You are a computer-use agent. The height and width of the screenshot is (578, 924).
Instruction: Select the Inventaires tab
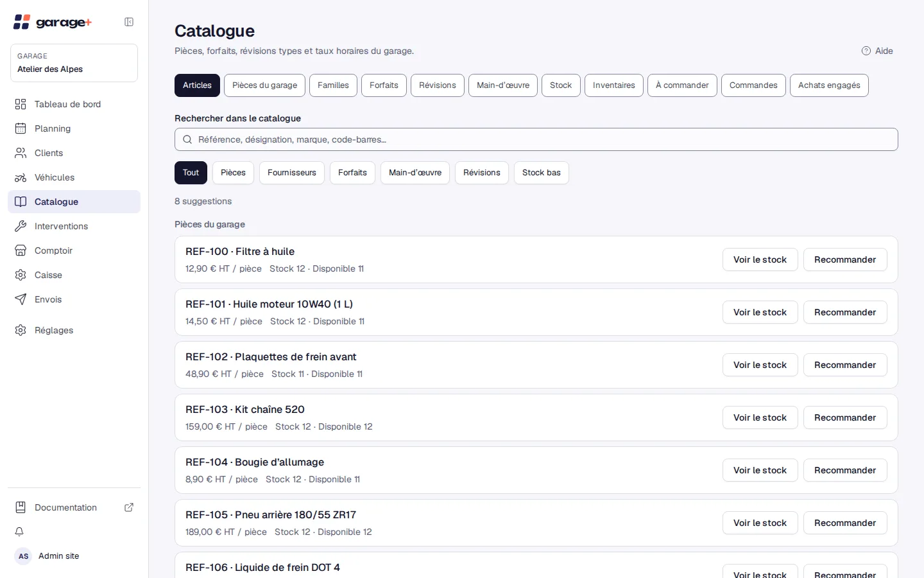click(x=614, y=85)
